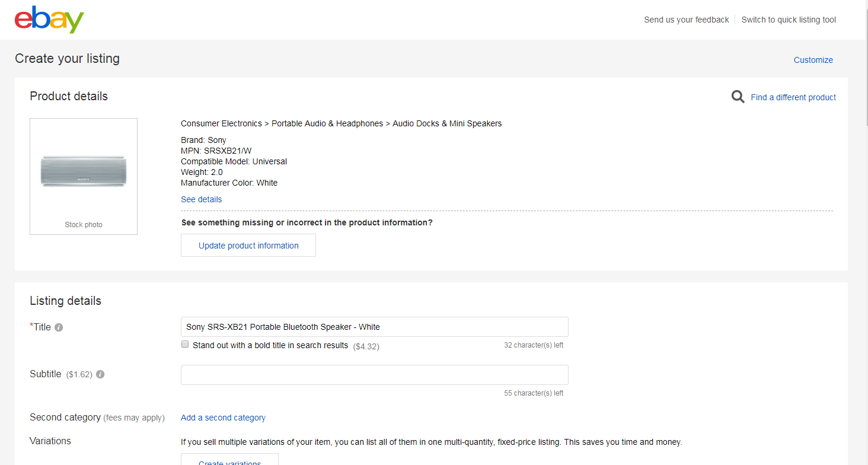Viewport: 868px width, 465px height.
Task: Click Update product information button
Action: tap(248, 246)
